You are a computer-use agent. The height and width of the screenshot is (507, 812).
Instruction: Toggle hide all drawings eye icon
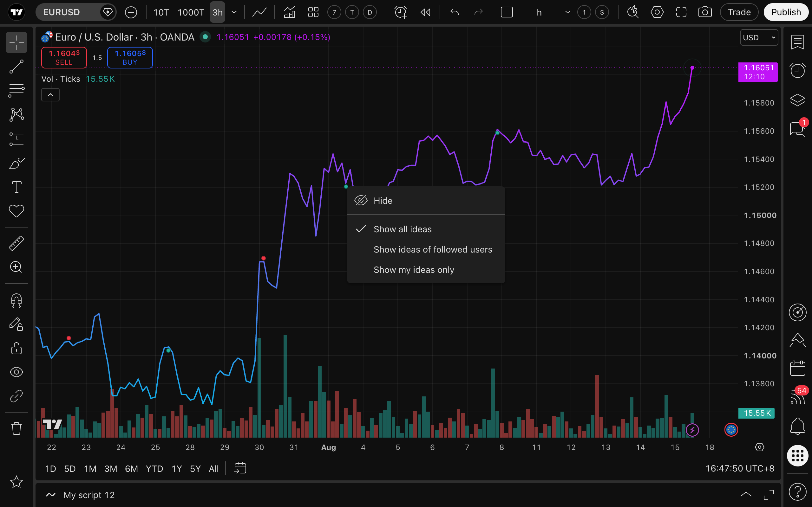pos(16,372)
